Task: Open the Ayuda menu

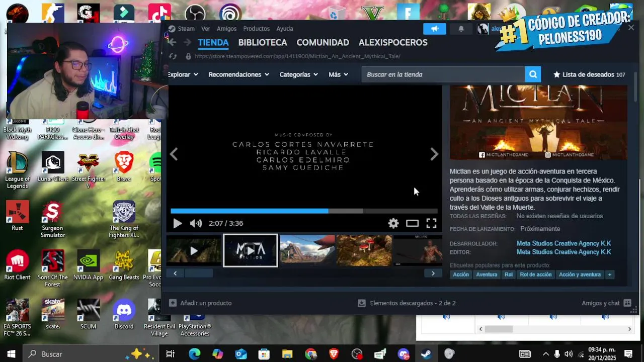Action: point(285,29)
